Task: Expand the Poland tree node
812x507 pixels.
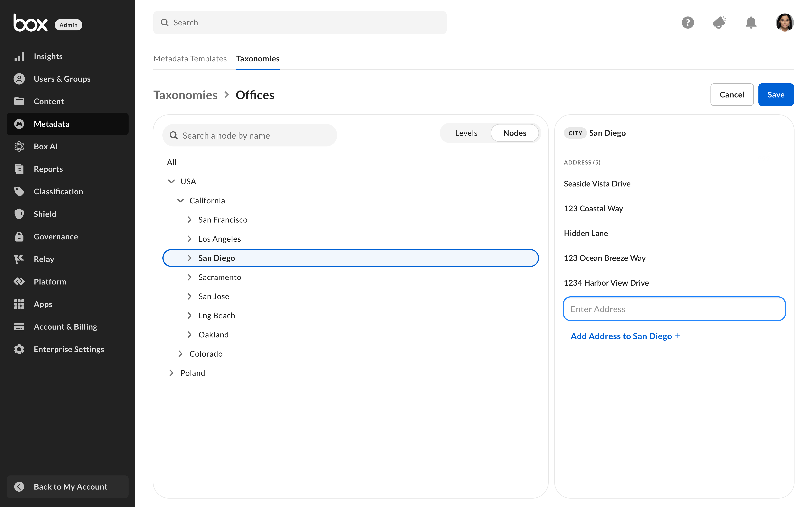Action: (x=171, y=373)
